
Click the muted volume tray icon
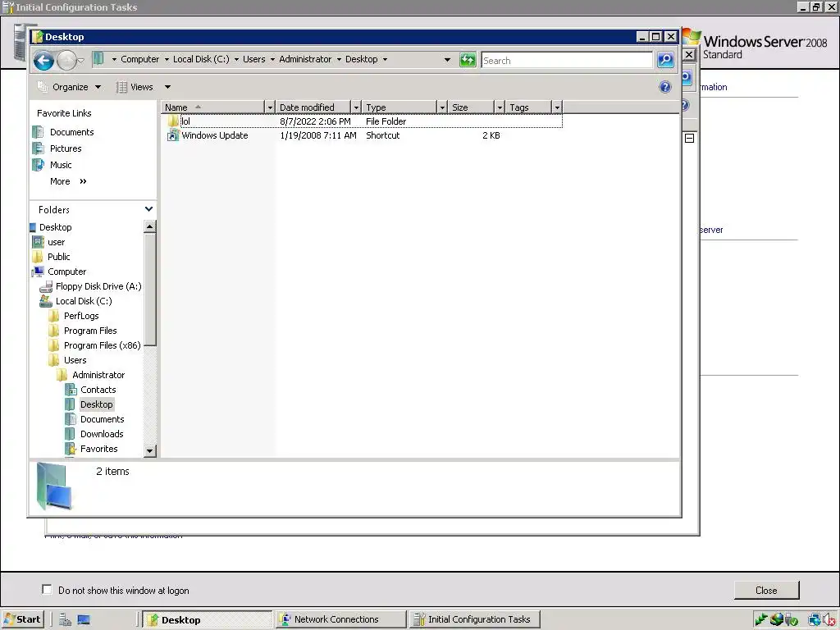tap(829, 620)
